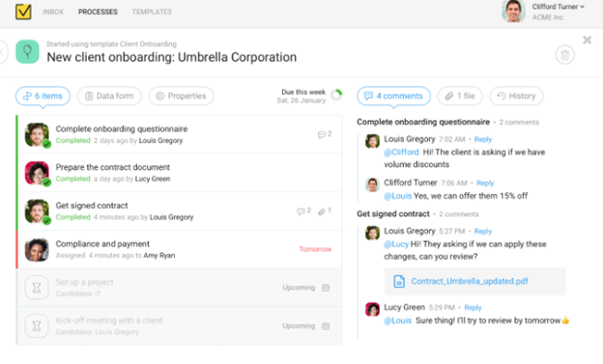Click @Louis mention in Lucy Green's comment

coord(397,321)
